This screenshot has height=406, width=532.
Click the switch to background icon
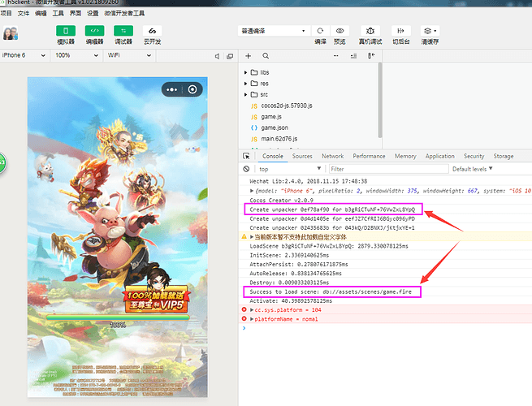pos(401,31)
